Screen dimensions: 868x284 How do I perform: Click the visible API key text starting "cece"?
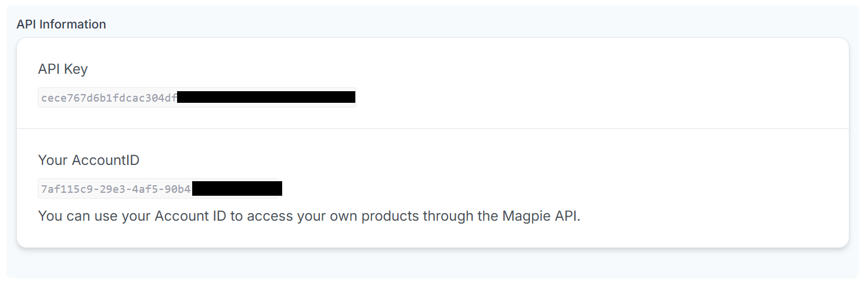[109, 98]
